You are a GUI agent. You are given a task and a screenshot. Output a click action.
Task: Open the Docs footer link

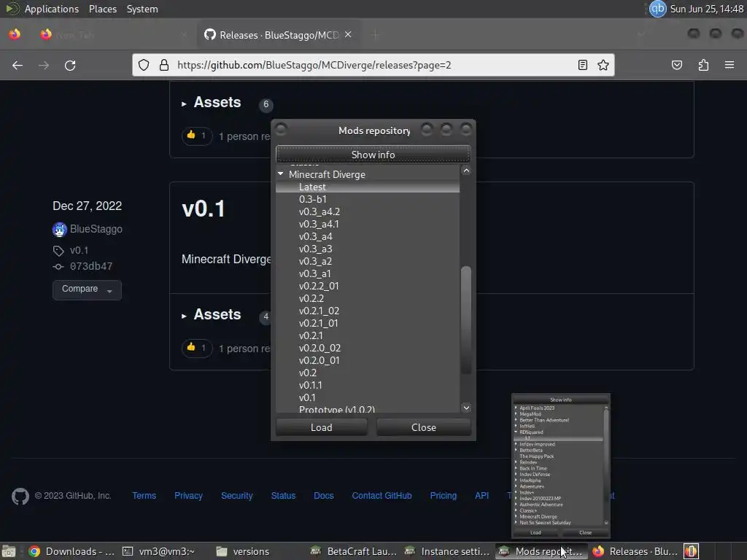[323, 496]
